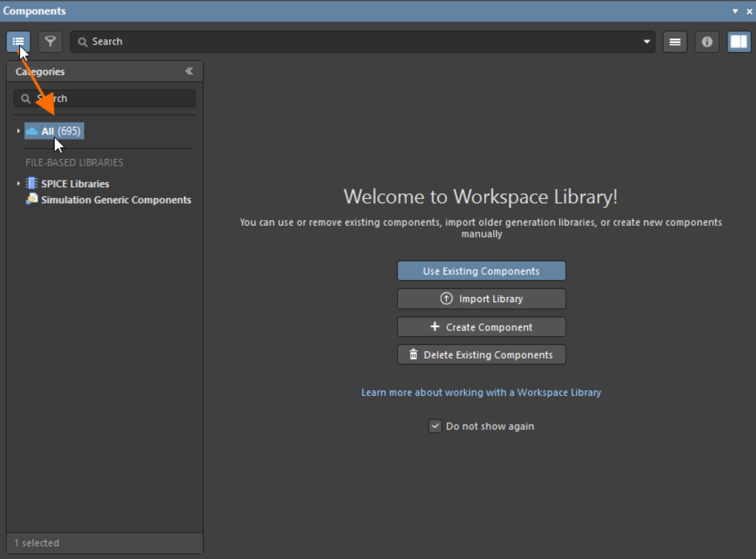The height and width of the screenshot is (559, 756).
Task: Click the Components panel title
Action: tap(34, 10)
